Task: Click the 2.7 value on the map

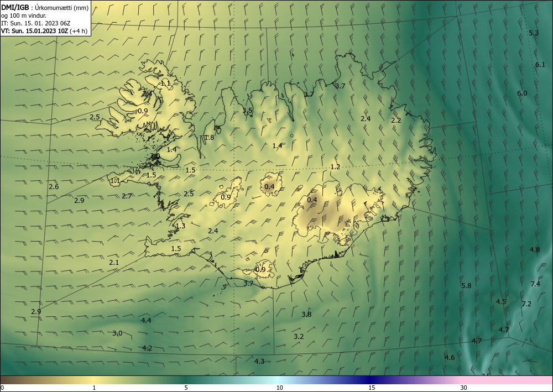Action: pos(127,196)
